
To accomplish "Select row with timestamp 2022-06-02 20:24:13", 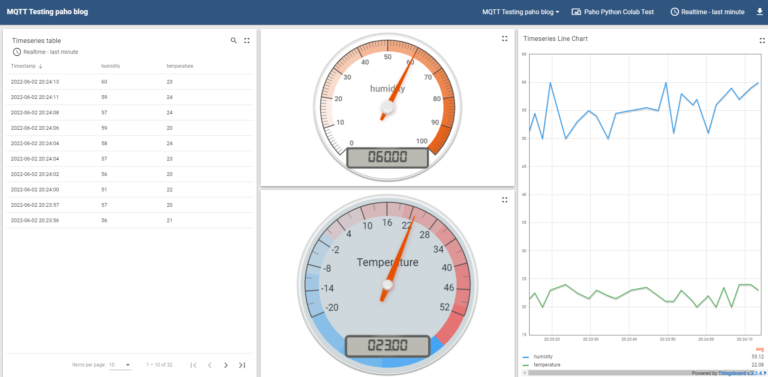I will (x=130, y=82).
